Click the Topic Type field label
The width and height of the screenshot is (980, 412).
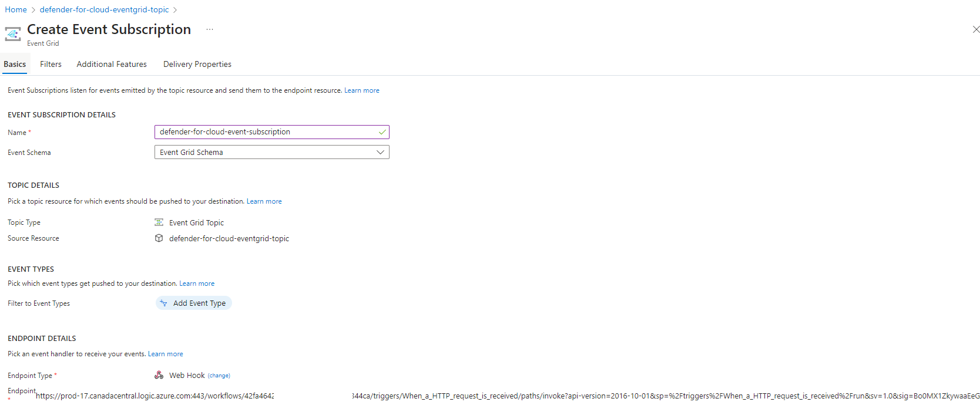pos(24,222)
